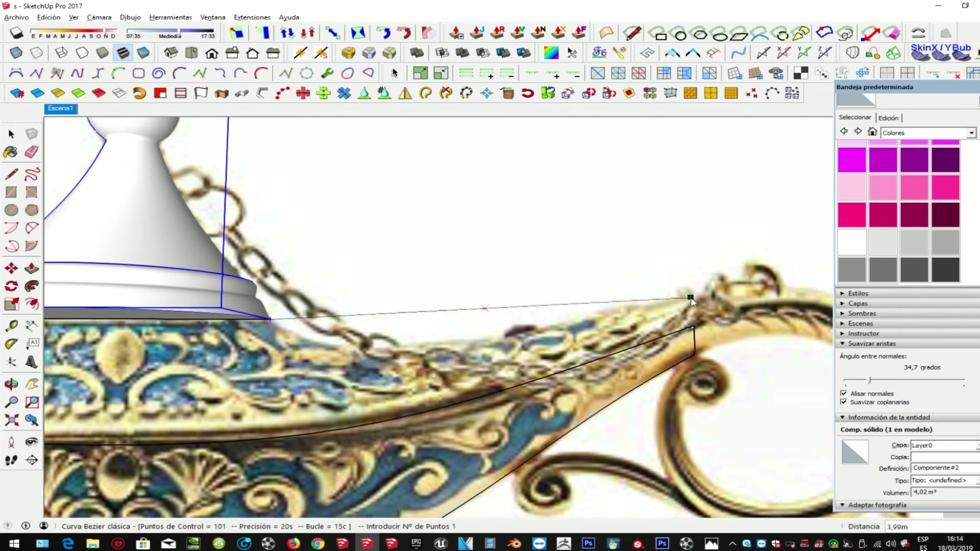Click the Escena1 scene tab
This screenshot has height=551, width=980.
click(60, 108)
